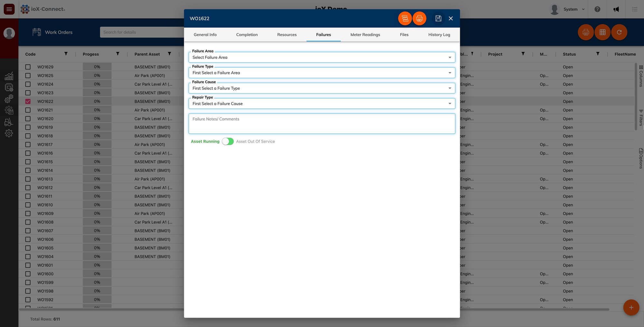This screenshot has height=327, width=644.
Task: Click inside the Failure Notes/Comments field
Action: [x=322, y=124]
